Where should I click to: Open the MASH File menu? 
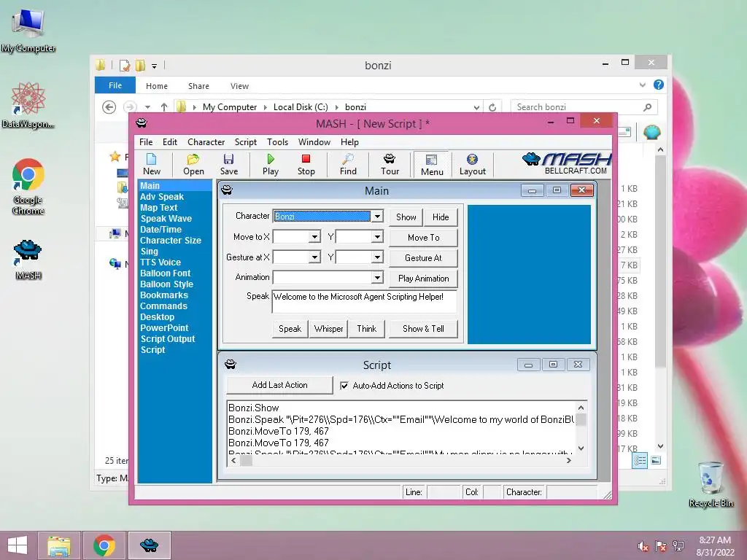tap(146, 142)
